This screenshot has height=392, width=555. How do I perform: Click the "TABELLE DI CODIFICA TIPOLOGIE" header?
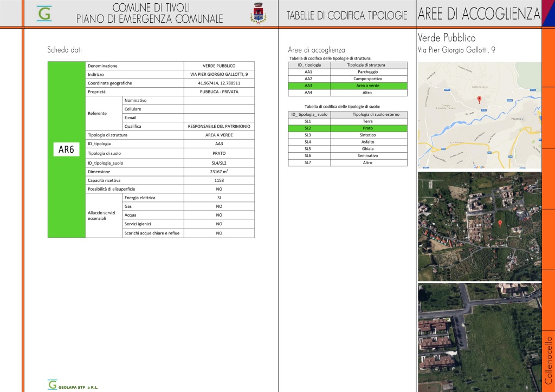tap(347, 16)
